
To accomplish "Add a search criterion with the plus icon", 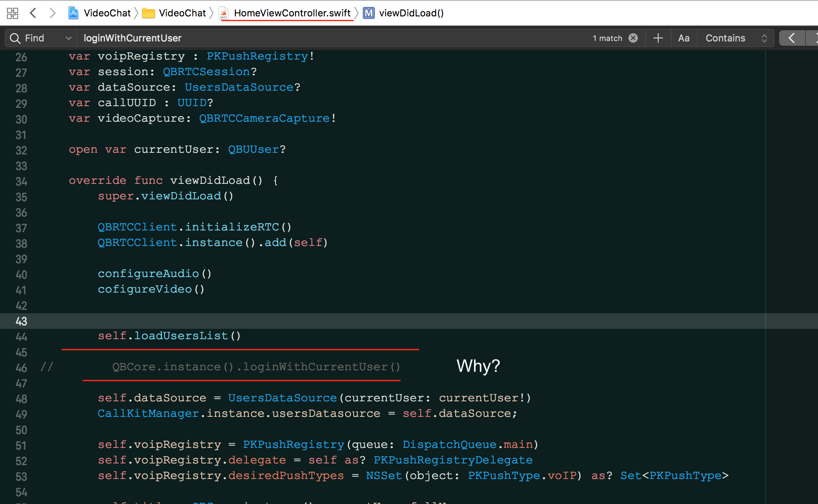I will 658,38.
